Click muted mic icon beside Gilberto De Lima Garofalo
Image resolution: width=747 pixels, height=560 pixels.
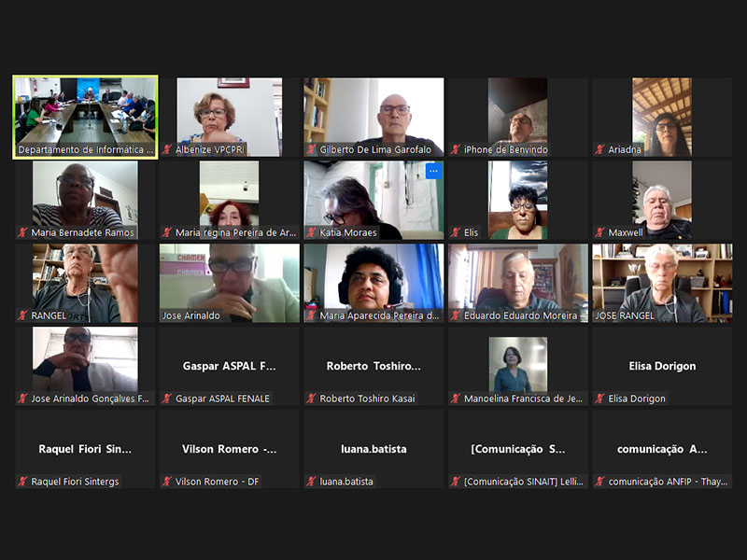(311, 149)
